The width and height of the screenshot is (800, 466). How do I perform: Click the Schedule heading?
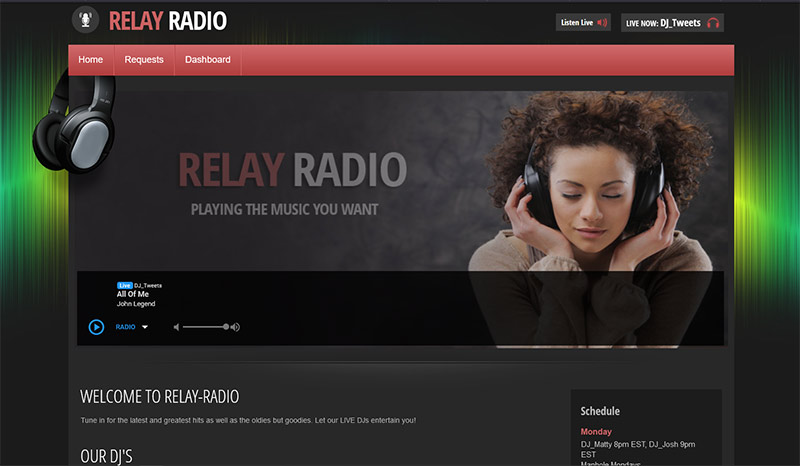point(600,411)
